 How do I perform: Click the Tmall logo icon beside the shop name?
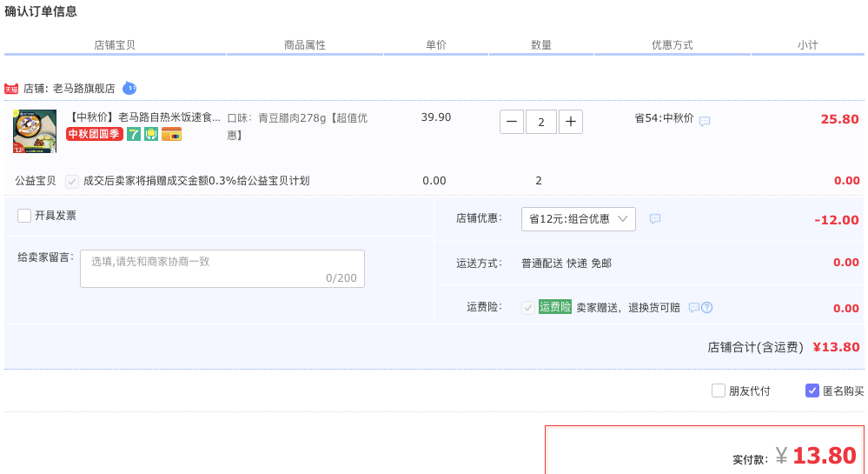(x=11, y=89)
